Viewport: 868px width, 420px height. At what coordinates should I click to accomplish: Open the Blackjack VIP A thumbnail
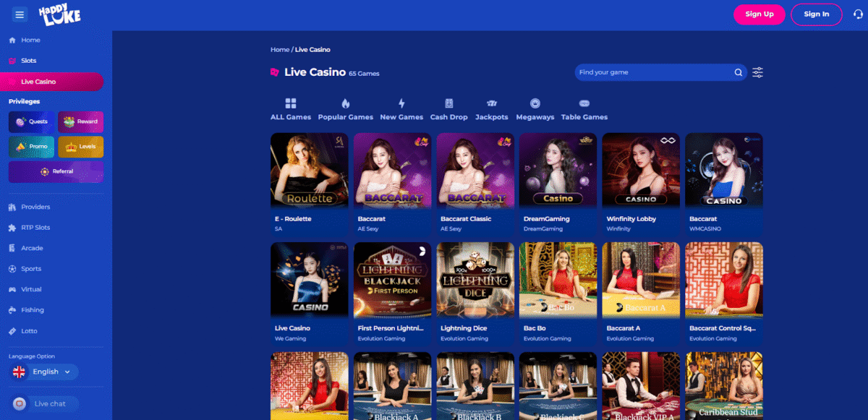642,386
